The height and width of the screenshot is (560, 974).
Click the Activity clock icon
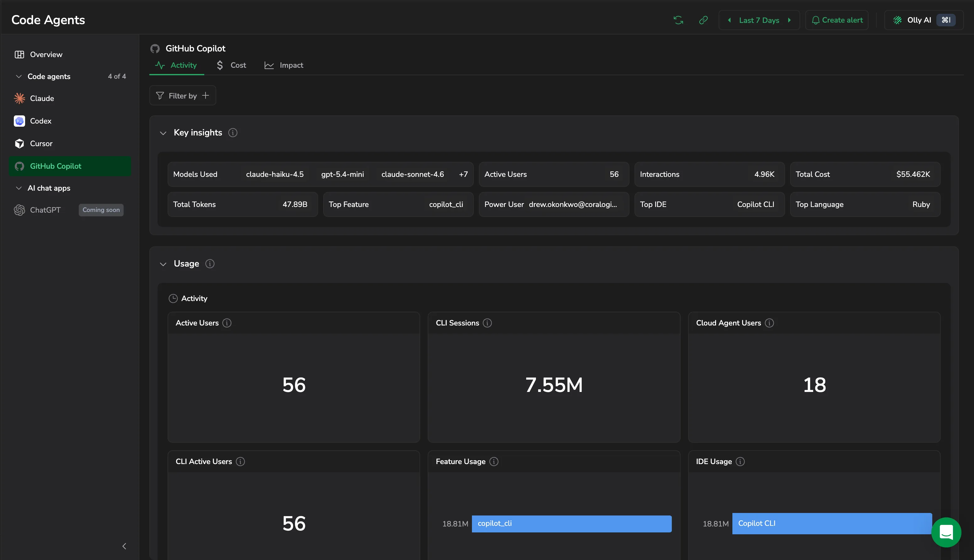[x=173, y=298]
